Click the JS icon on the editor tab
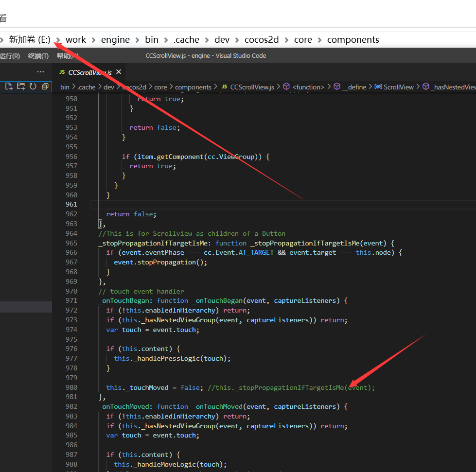Image resolution: width=476 pixels, height=472 pixels. coord(62,72)
